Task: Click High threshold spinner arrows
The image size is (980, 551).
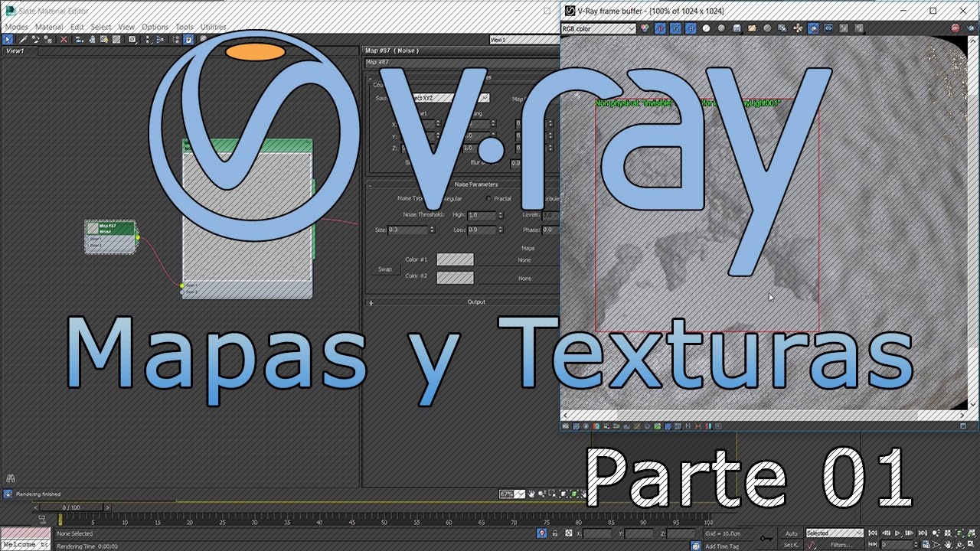Action: (501, 216)
